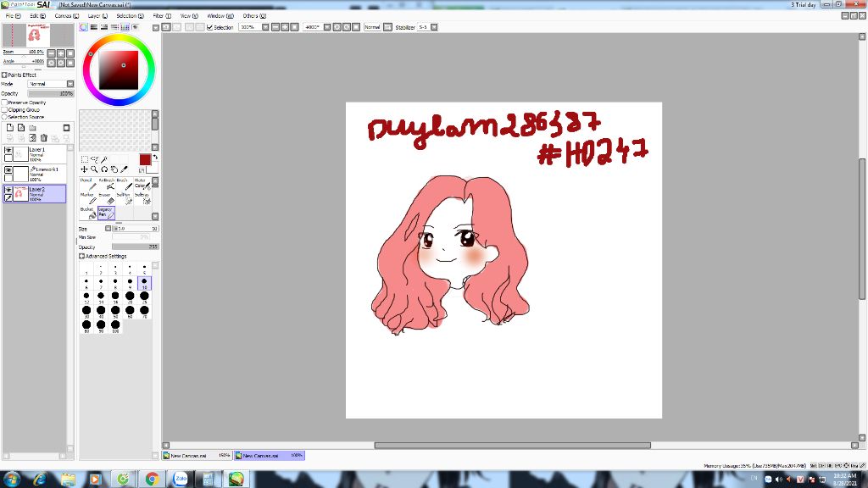Hide Linework 1 layer using eye icon
Image resolution: width=868 pixels, height=488 pixels.
click(8, 170)
